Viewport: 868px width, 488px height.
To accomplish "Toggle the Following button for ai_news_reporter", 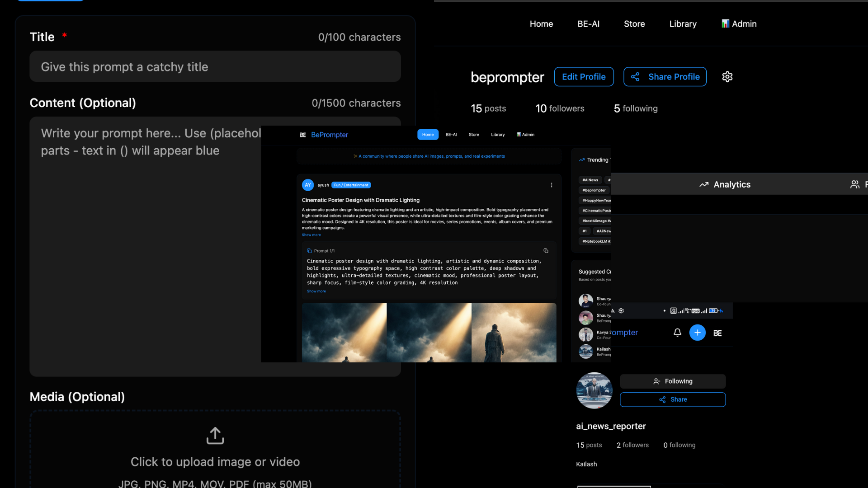I will 672,381.
